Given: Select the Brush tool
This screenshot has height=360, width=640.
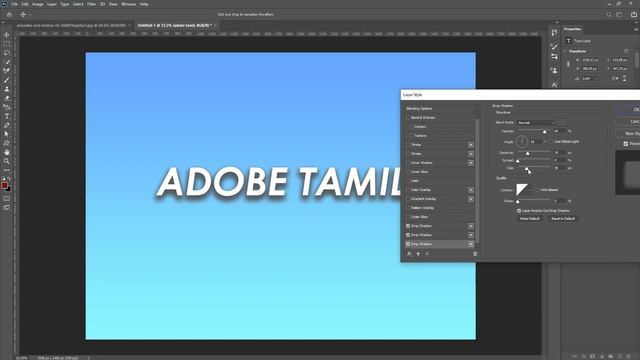Looking at the screenshot, I should tap(7, 80).
